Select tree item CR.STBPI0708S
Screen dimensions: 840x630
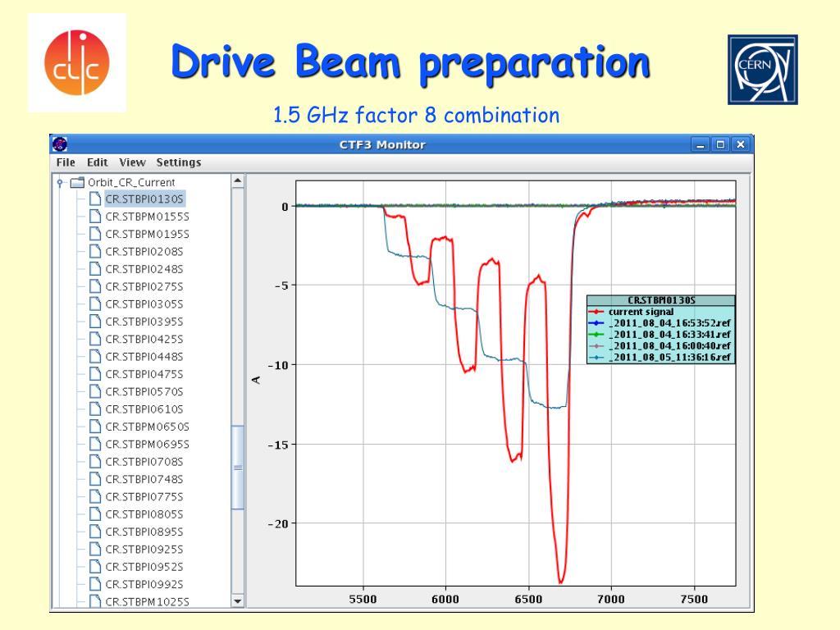144,462
